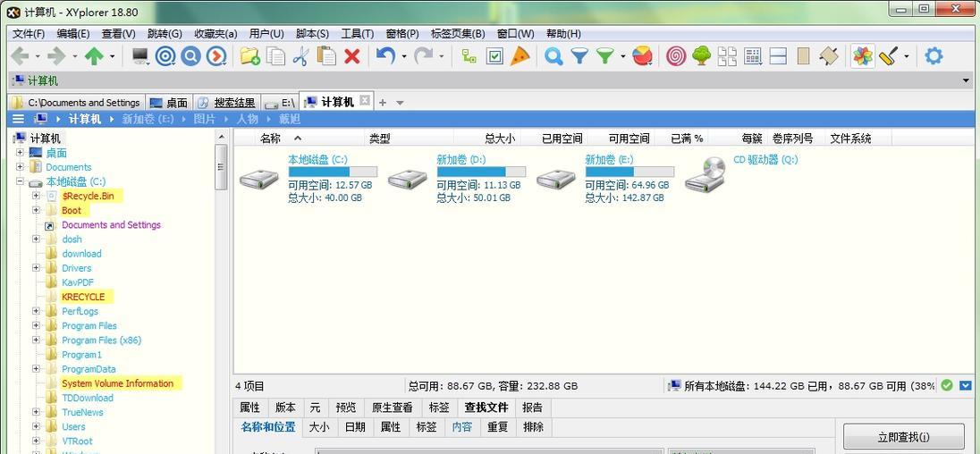Toggle the blue funnel visual filter
This screenshot has width=980, height=454.
pos(579,56)
